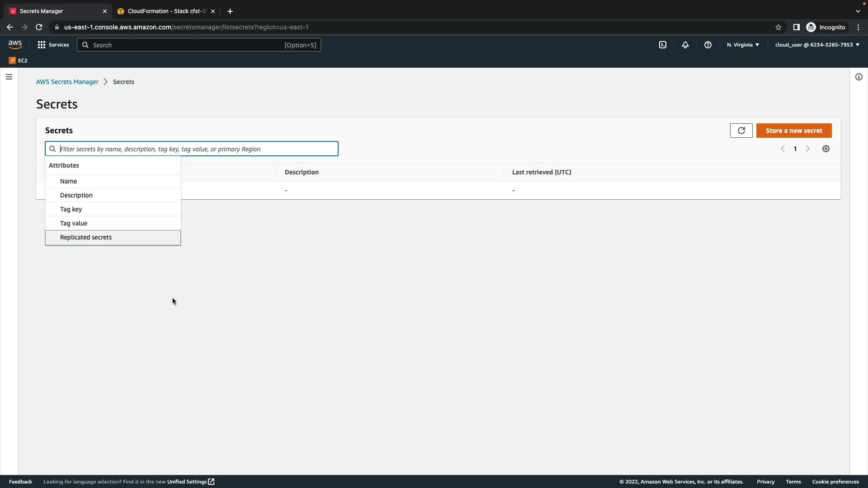The width and height of the screenshot is (868, 488).
Task: Expand the N. Virginia region dropdown
Action: (x=743, y=45)
